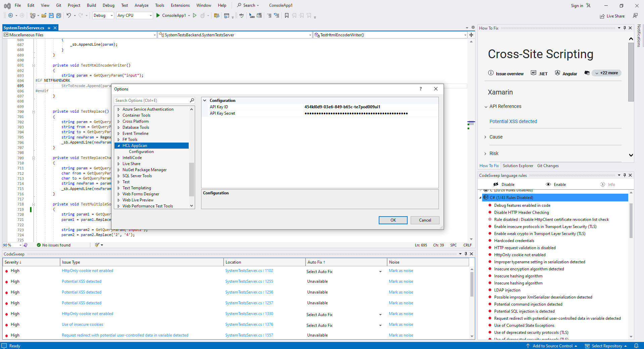Click the .NET framework icon in How To Fix
The height and width of the screenshot is (349, 644).
click(x=534, y=73)
